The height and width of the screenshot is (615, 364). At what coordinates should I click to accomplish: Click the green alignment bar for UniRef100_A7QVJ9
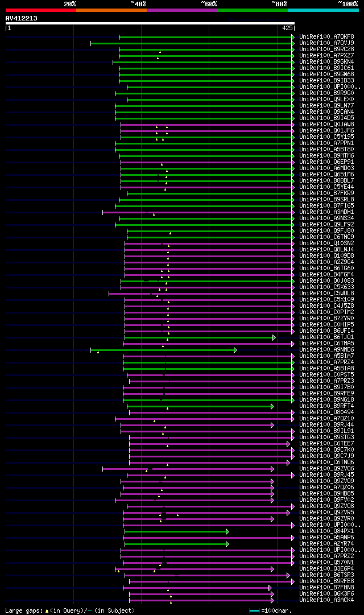click(192, 43)
